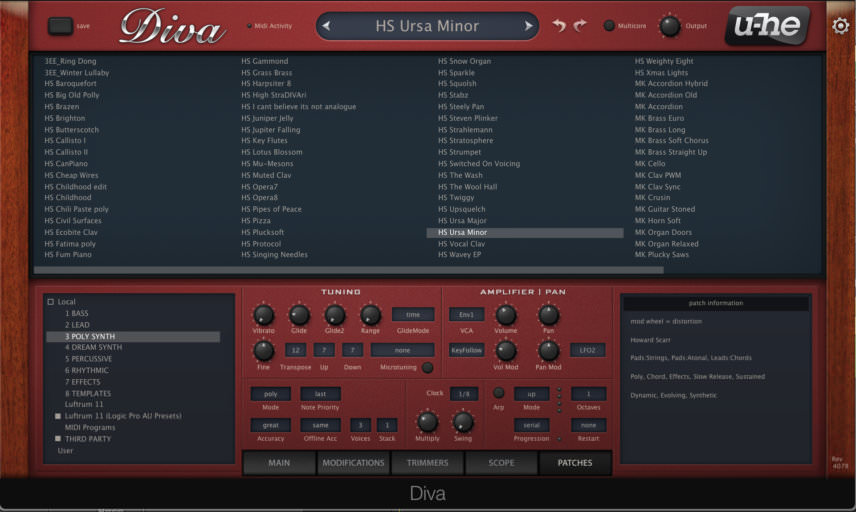
Task: Click the bend Down value field
Action: [x=353, y=350]
